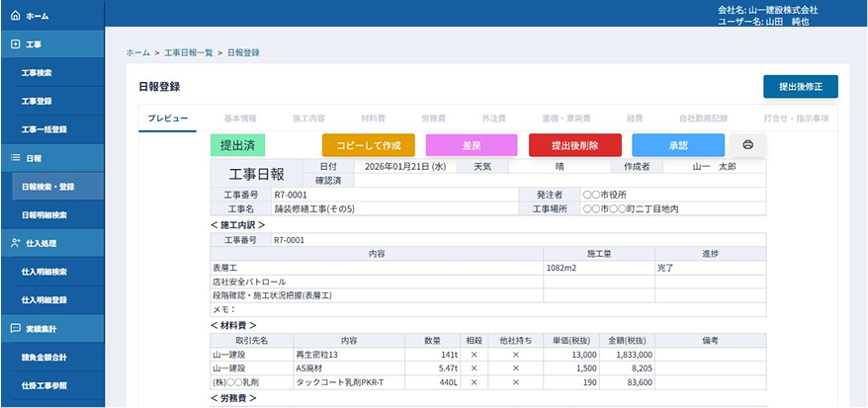Viewport: 868px width, 408px height.
Task: Switch to the 基本情報 tab
Action: 240,119
